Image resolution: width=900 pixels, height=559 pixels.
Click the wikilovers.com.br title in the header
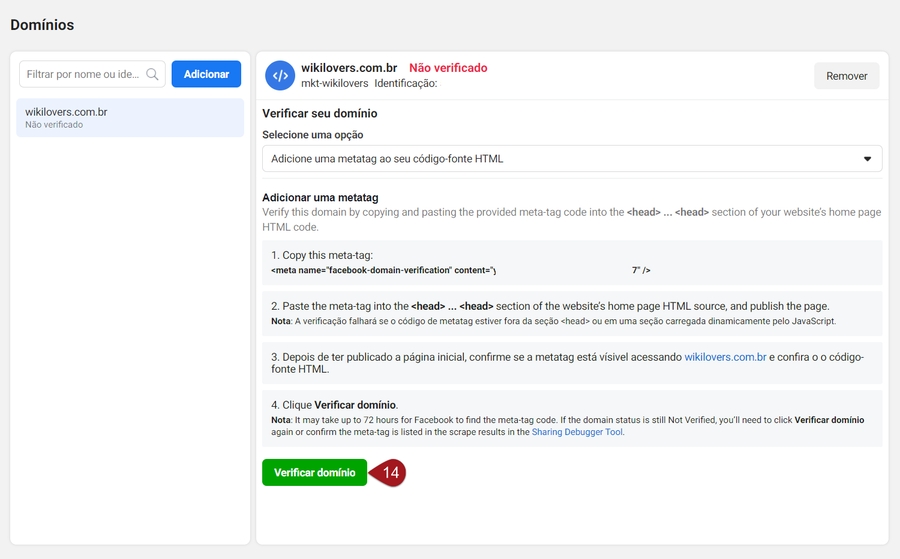coord(349,68)
